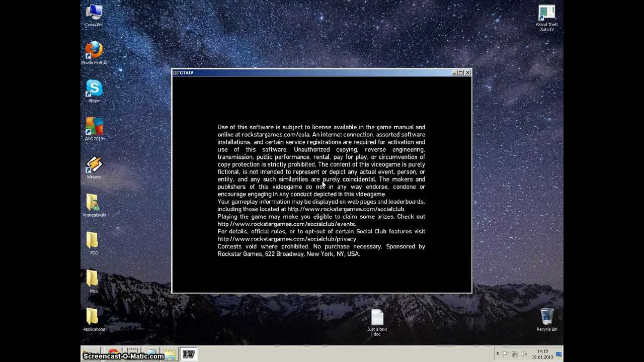Select the Applications folder icon
Screen dimensions: 644x362
click(94, 320)
